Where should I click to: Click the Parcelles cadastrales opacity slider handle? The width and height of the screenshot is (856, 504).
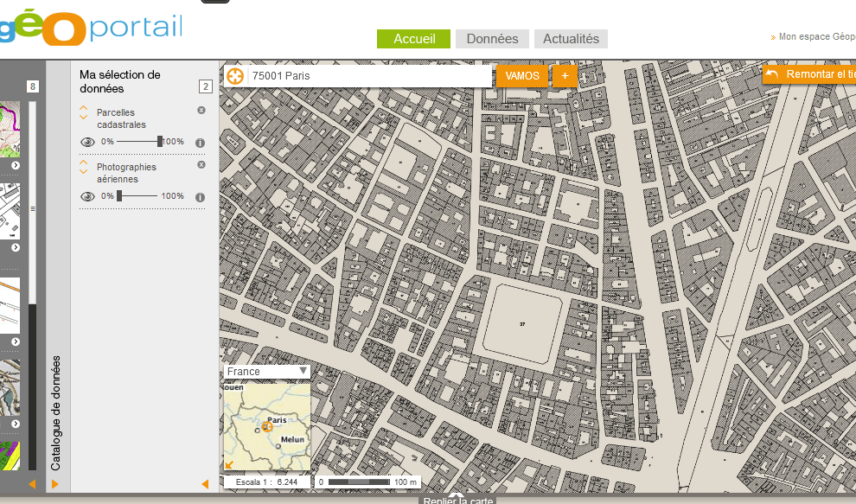[x=160, y=142]
